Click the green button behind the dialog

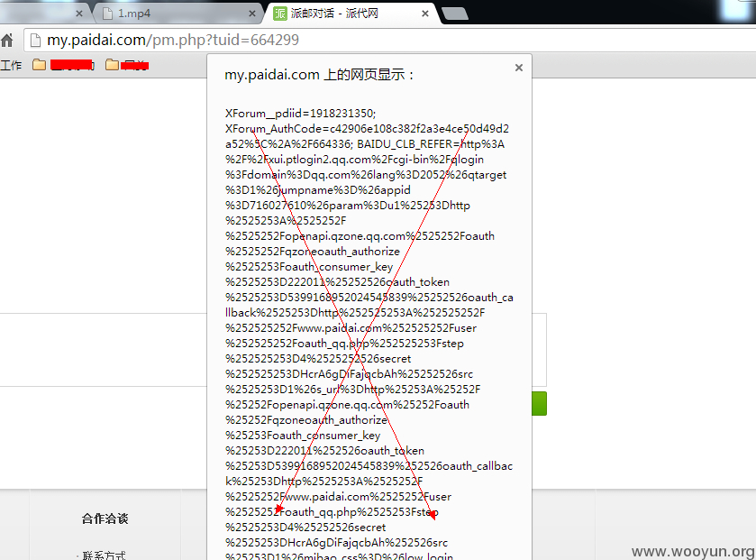pyautogui.click(x=539, y=403)
